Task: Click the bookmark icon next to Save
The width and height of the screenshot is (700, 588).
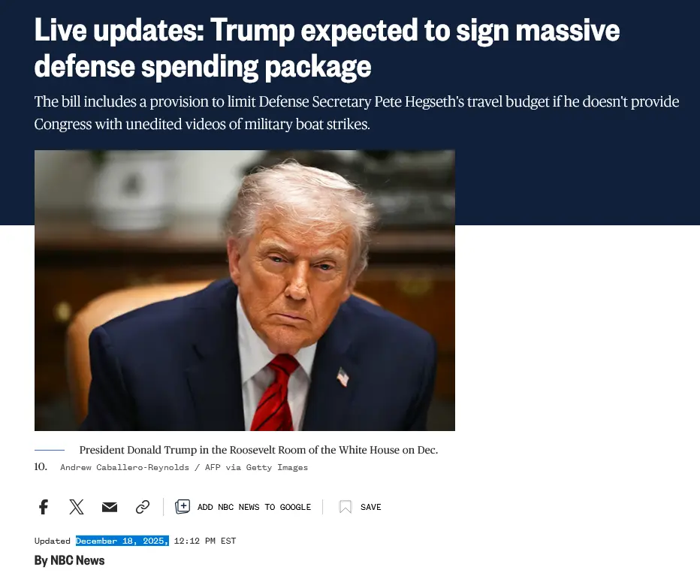Action: click(345, 507)
